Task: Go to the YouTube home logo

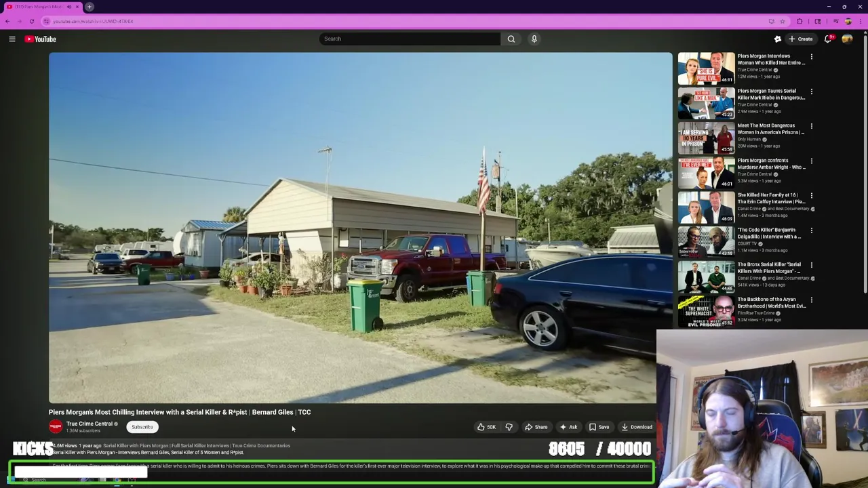Action: [41, 39]
